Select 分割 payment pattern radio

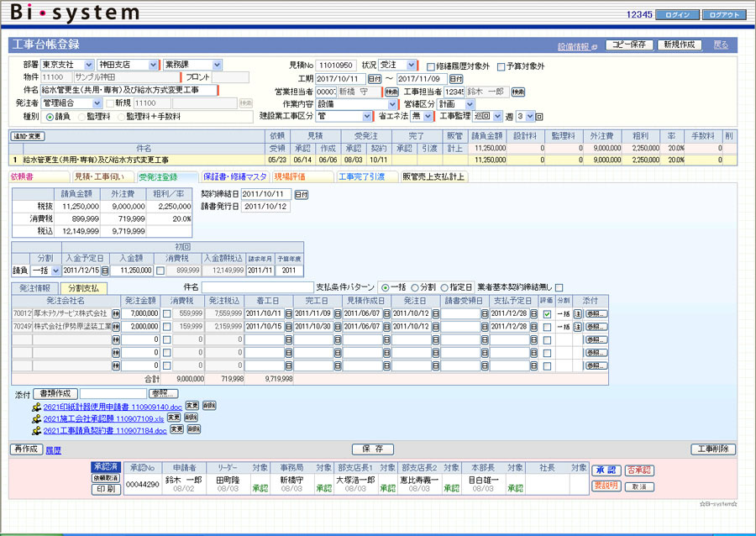(x=415, y=288)
